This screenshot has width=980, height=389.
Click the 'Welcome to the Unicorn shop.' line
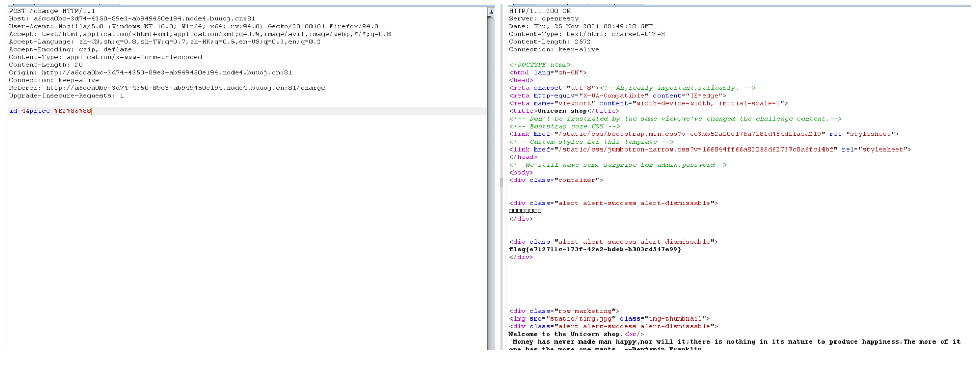(x=576, y=334)
